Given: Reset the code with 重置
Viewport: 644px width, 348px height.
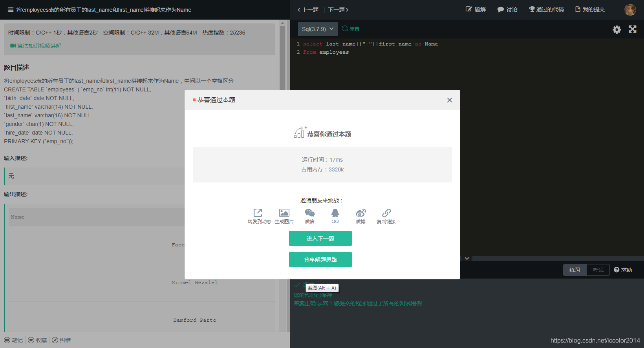Looking at the screenshot, I should (x=351, y=29).
